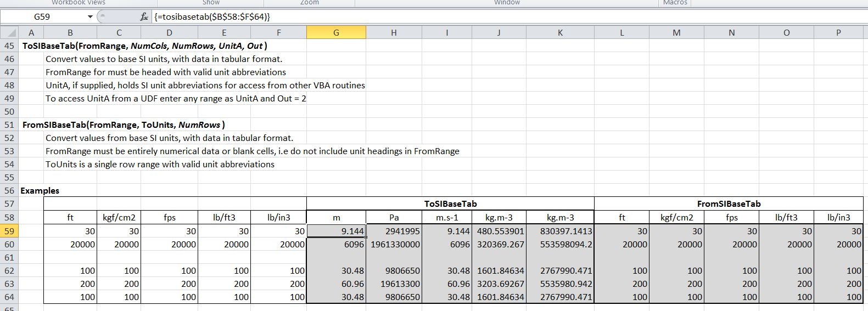The width and height of the screenshot is (868, 311).
Task: Select the kgf/cm2 heading in column C
Action: click(x=119, y=218)
